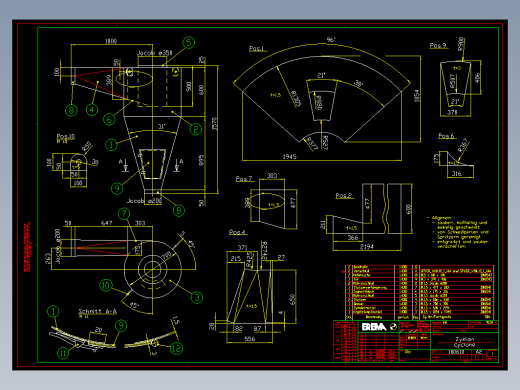Click the parts list table header row
This screenshot has width=520, height=390.
419,317
